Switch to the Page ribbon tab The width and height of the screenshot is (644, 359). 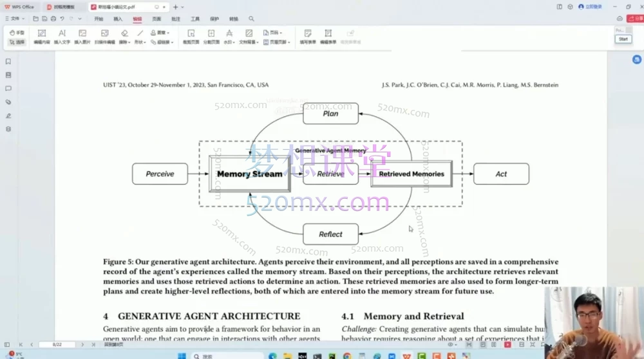(x=156, y=19)
